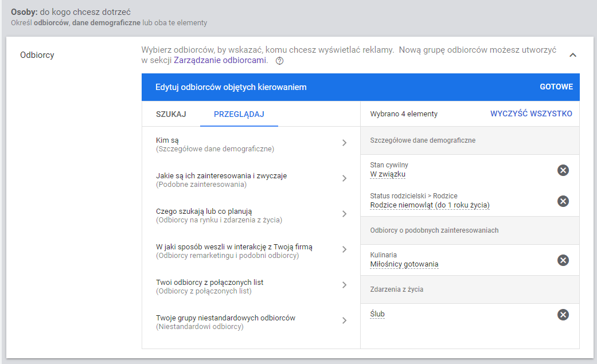Open the help tooltip question mark
The width and height of the screenshot is (597, 364).
(279, 59)
